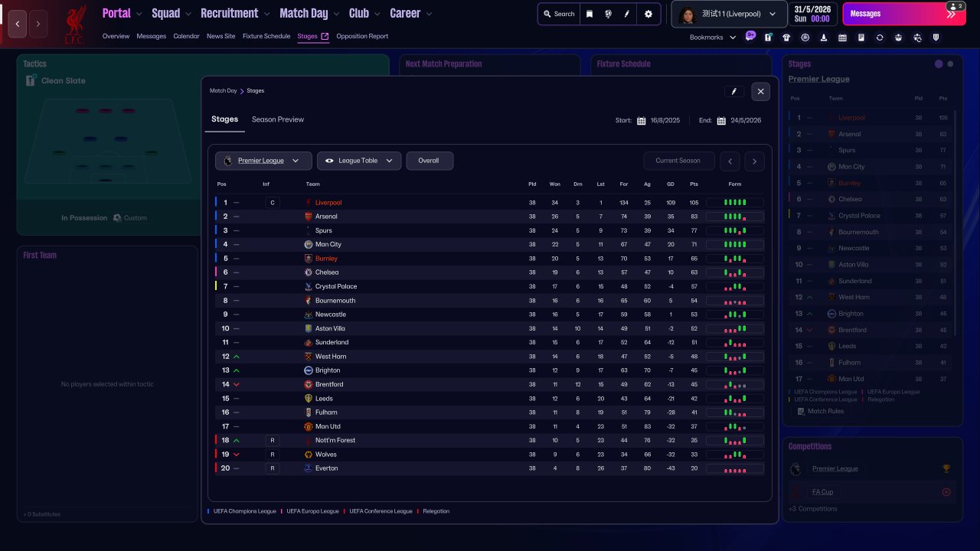
Task: Go to the previous season with the left chevron
Action: (x=731, y=161)
